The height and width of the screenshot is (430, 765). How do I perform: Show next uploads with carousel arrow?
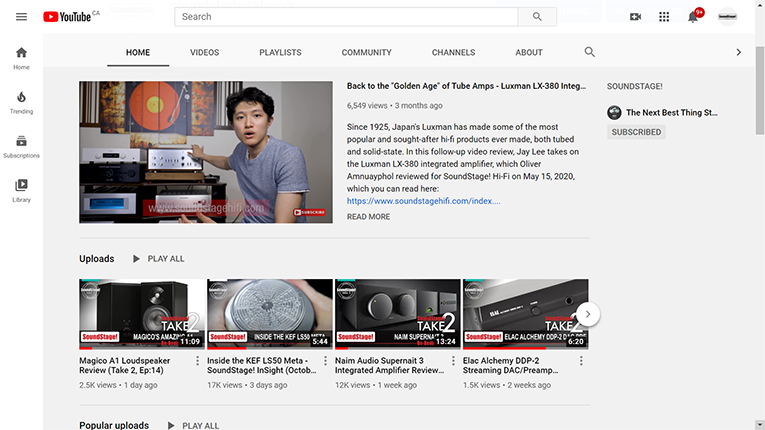pyautogui.click(x=588, y=314)
